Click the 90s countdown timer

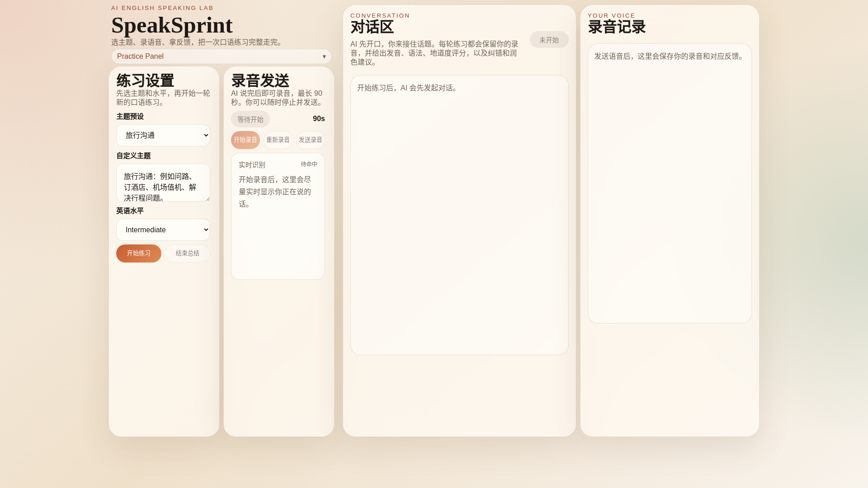coord(318,119)
